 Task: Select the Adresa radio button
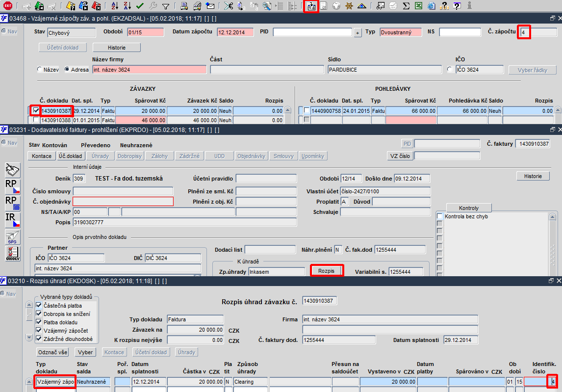(67, 70)
